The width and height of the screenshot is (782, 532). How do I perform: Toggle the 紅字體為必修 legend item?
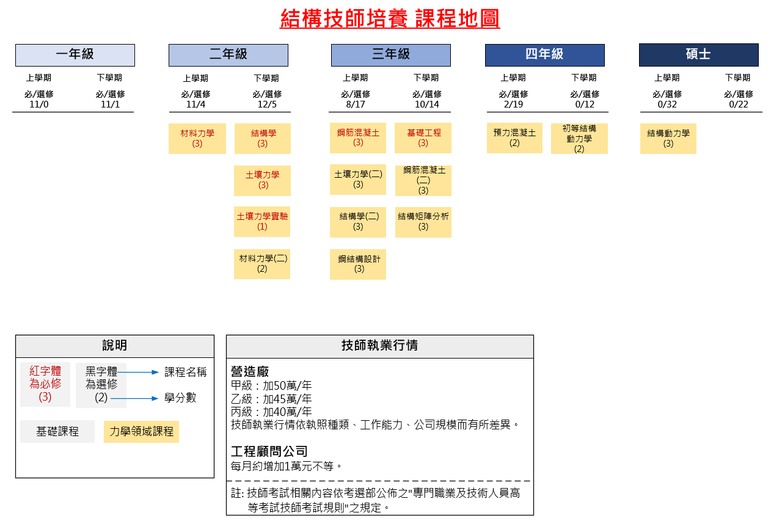coord(45,384)
